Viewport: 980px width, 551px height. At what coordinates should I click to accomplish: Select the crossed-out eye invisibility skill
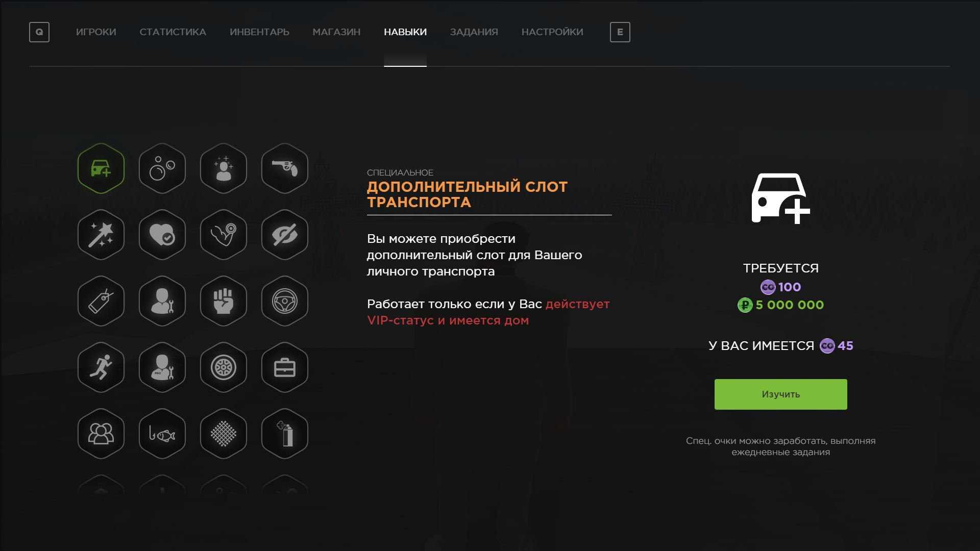click(285, 235)
